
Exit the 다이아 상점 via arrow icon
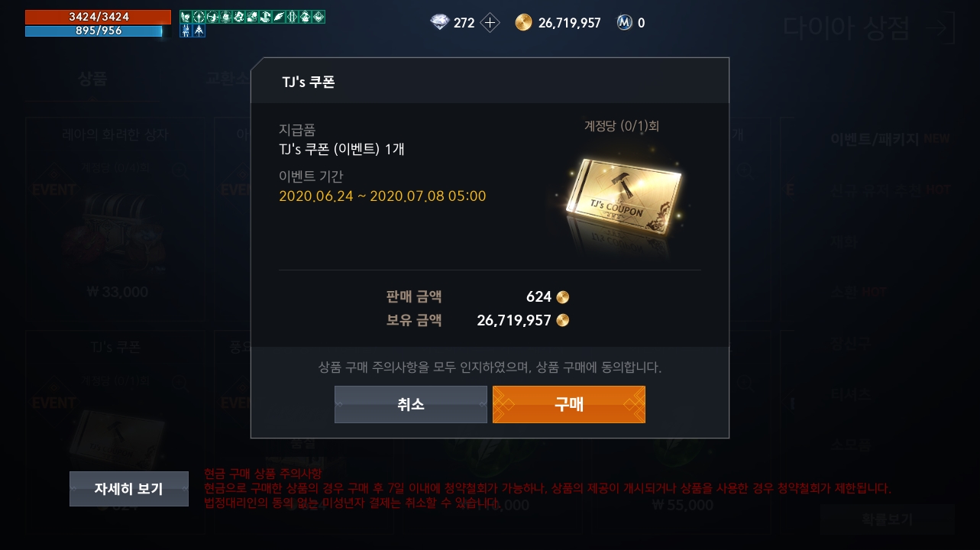(938, 29)
